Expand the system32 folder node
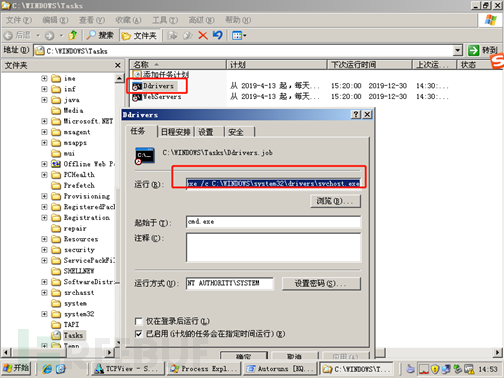Screen dimensions: 504x378 (44, 314)
